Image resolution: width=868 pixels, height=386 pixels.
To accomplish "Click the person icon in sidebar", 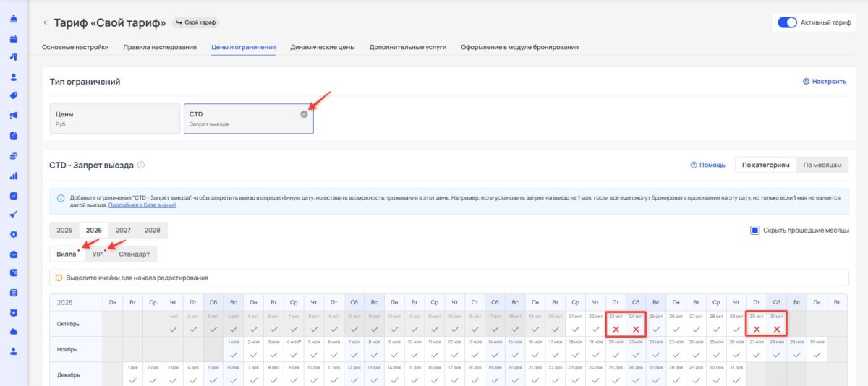I will [x=14, y=77].
